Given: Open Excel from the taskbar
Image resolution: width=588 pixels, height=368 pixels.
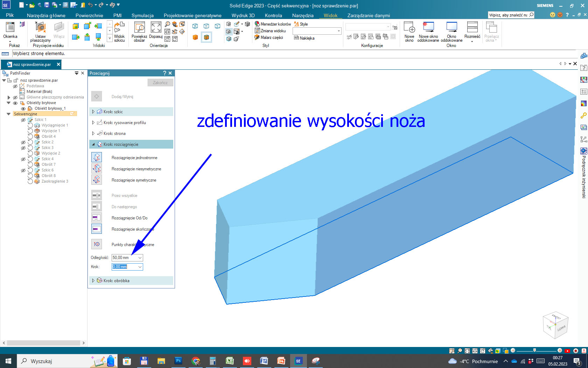Looking at the screenshot, I should coord(230,361).
